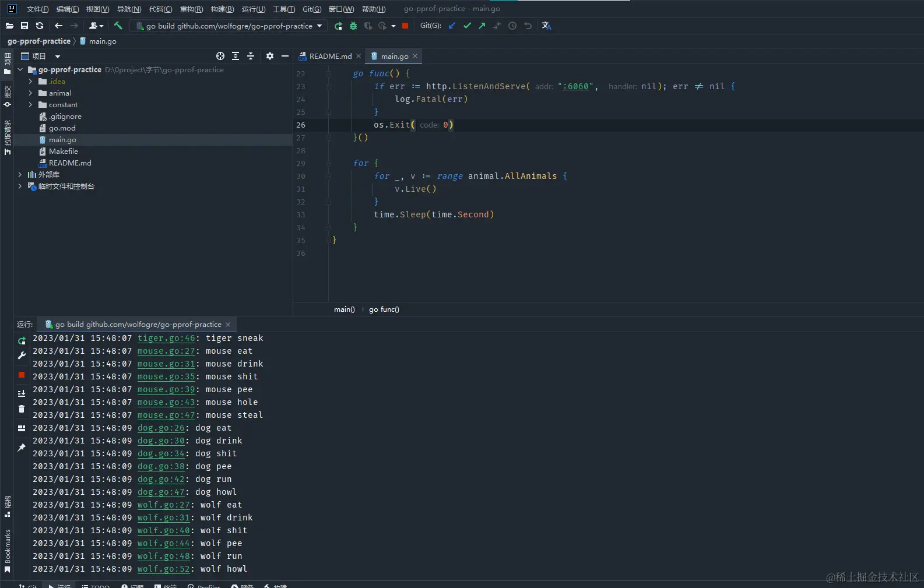This screenshot has height=588, width=924.
Task: Collapse the go-pprof-practice root folder
Action: coord(20,69)
